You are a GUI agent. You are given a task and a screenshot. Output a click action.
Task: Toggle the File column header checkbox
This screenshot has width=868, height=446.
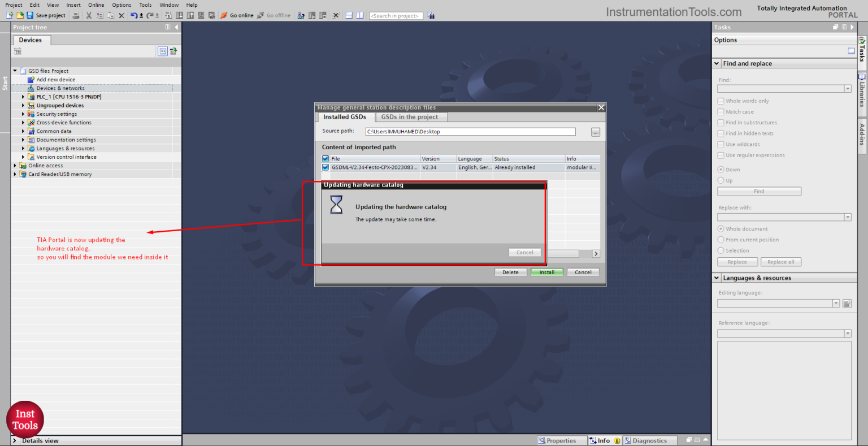click(325, 159)
